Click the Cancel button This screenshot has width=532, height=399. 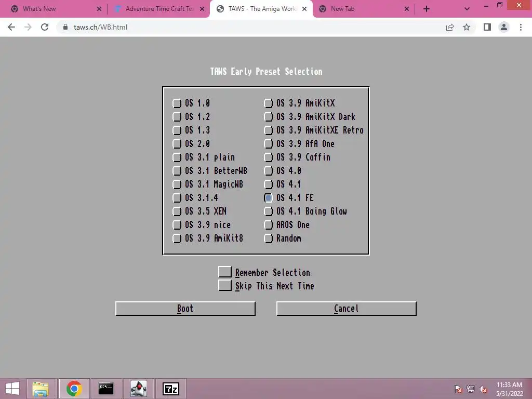pos(347,309)
